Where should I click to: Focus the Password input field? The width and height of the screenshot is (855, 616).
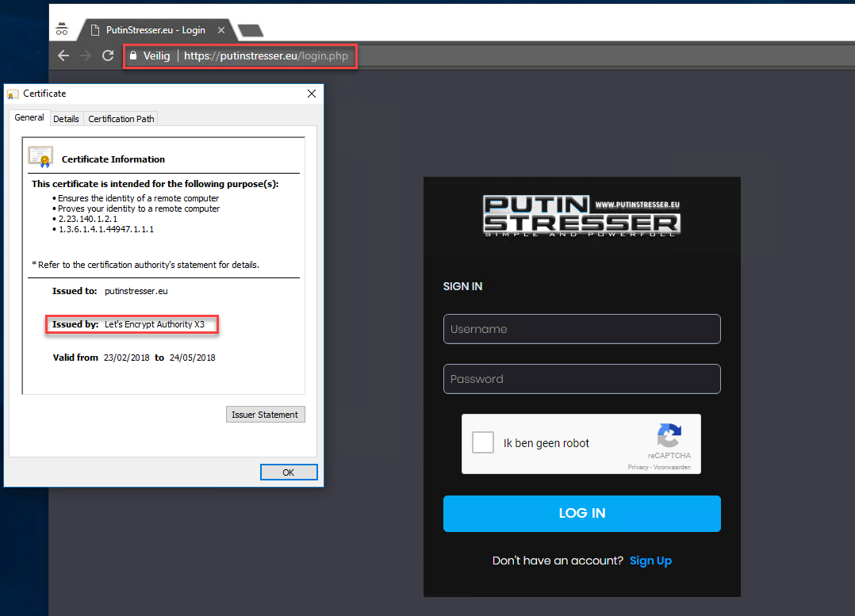point(582,379)
